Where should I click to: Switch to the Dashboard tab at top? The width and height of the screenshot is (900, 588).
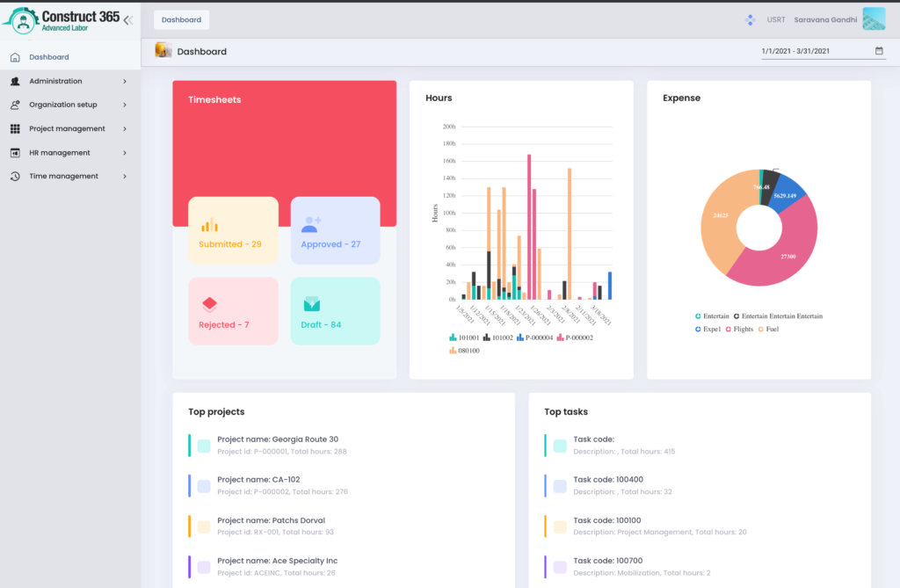181,19
